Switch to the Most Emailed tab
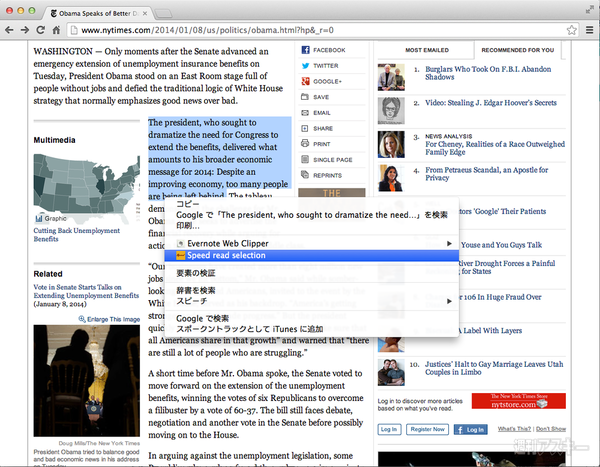 click(427, 50)
